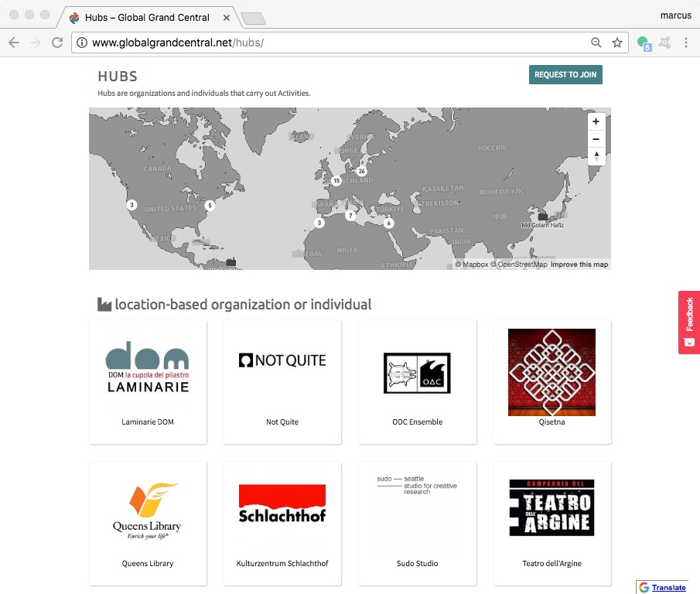The height and width of the screenshot is (594, 700).
Task: Open the Teatro dell'Argine hub card
Action: click(552, 524)
